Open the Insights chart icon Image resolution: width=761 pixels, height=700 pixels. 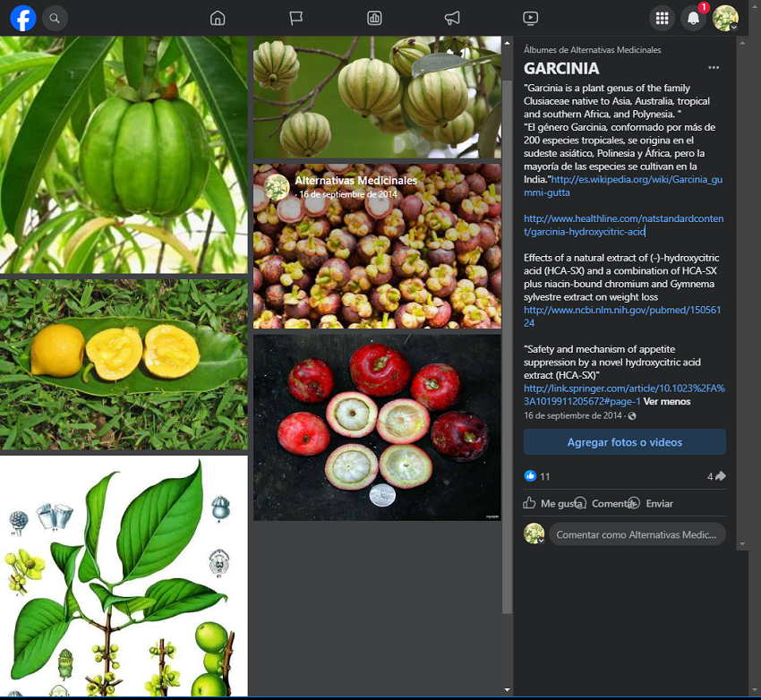point(374,18)
